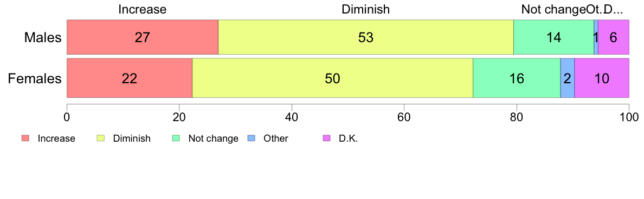The image size is (644, 199).
Task: Click the blue Other legend swatch
Action: coord(252,138)
